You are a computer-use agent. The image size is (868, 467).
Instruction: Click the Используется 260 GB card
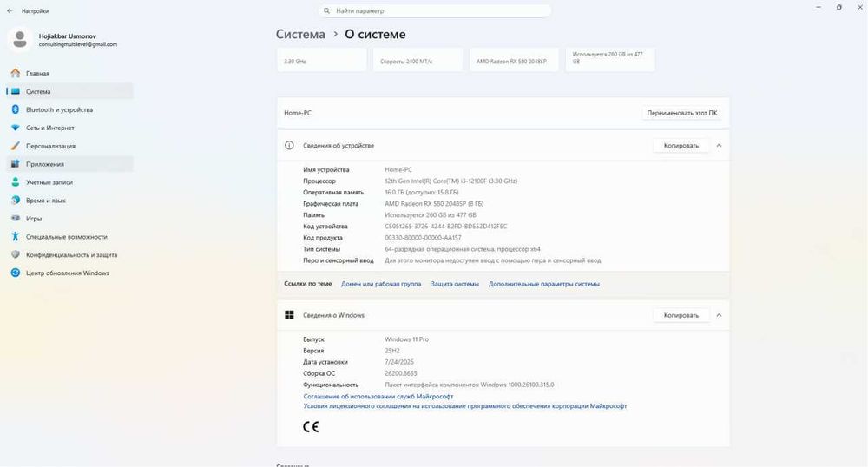pos(610,60)
